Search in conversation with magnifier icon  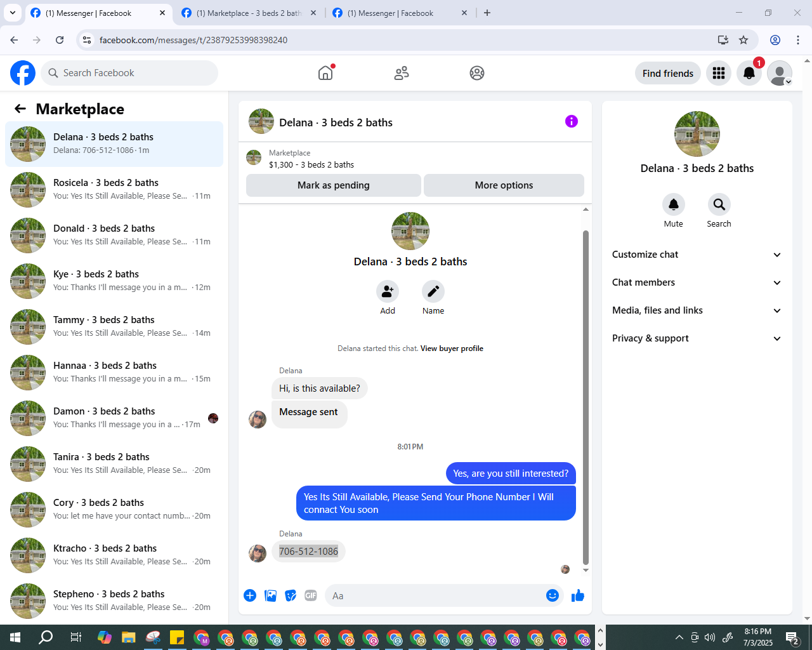pyautogui.click(x=719, y=204)
